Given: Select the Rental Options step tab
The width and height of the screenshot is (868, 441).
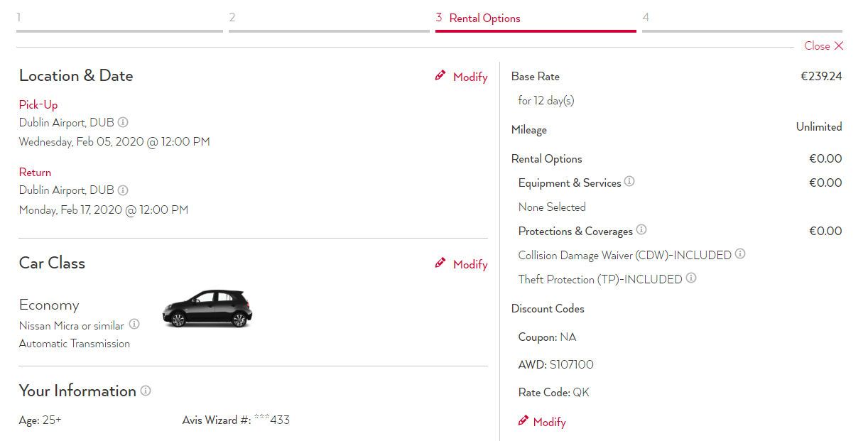Looking at the screenshot, I should coord(536,21).
